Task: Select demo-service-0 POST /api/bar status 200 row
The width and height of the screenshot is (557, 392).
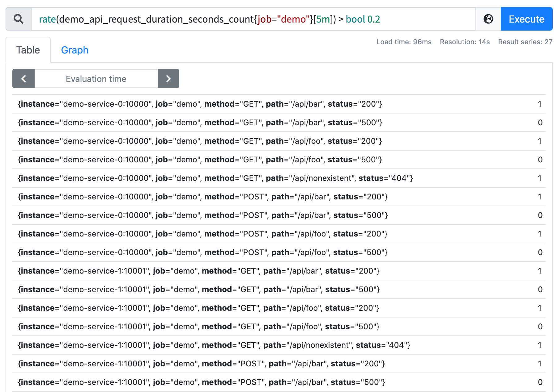Action: (x=279, y=197)
